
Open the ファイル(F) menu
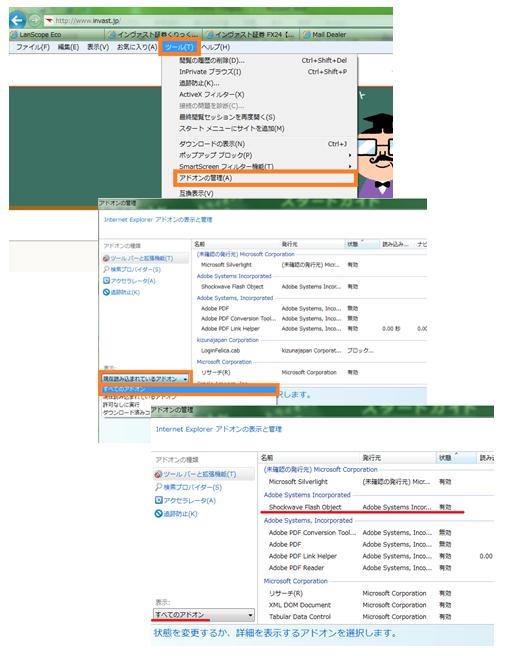point(33,47)
